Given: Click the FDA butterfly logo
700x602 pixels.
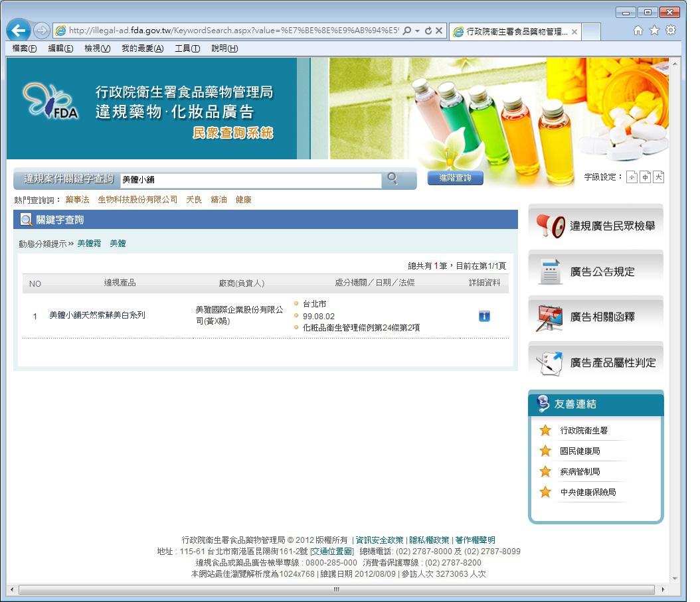Looking at the screenshot, I should coord(50,101).
